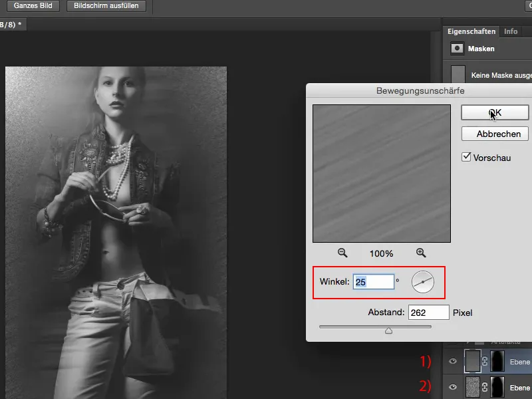Select the layer mask thumbnail of the top Ebene layer
The image size is (532, 399).
tap(497, 360)
